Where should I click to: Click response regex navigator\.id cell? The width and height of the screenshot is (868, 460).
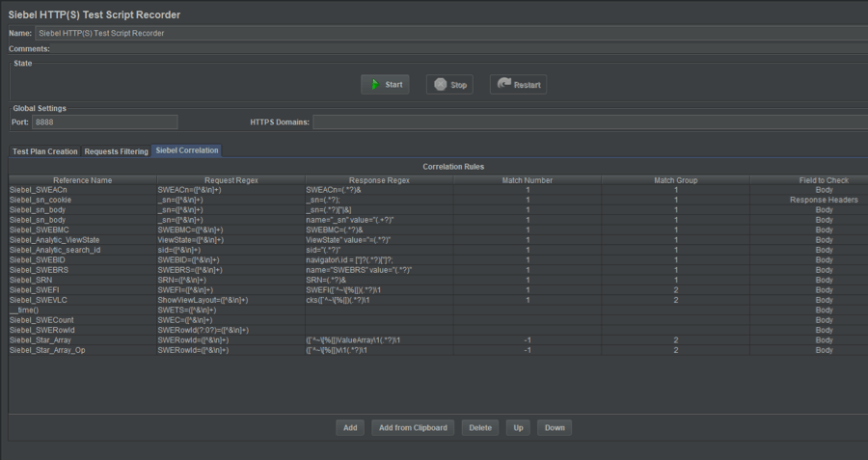pyautogui.click(x=379, y=259)
